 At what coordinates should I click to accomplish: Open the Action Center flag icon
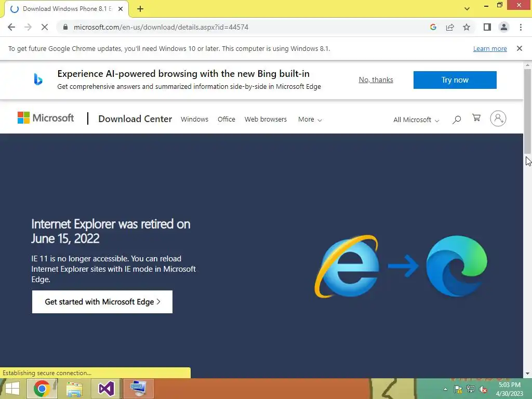pos(458,389)
